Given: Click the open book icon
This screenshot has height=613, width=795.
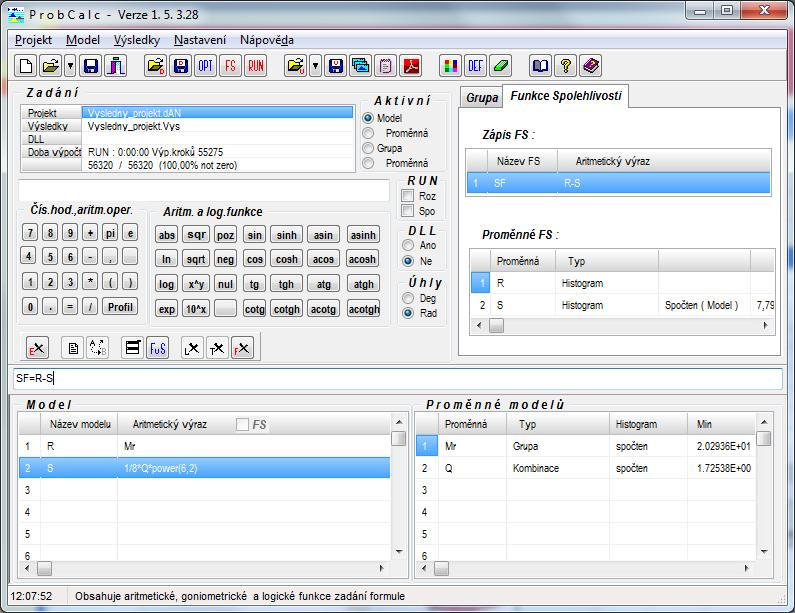Looking at the screenshot, I should coord(540,66).
